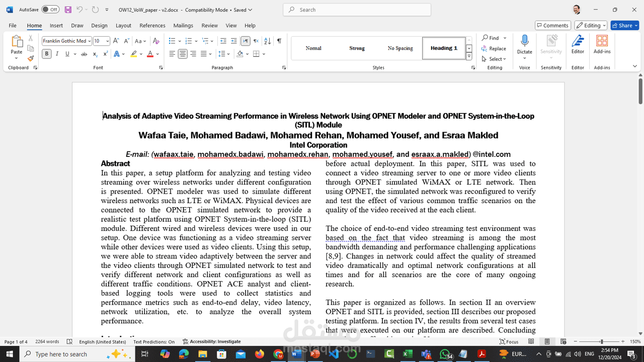Switch to Read Mode view icon
644x362 pixels.
click(531, 341)
